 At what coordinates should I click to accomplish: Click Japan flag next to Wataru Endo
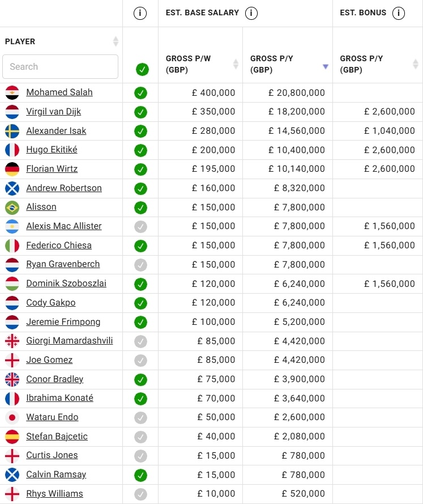(x=12, y=418)
